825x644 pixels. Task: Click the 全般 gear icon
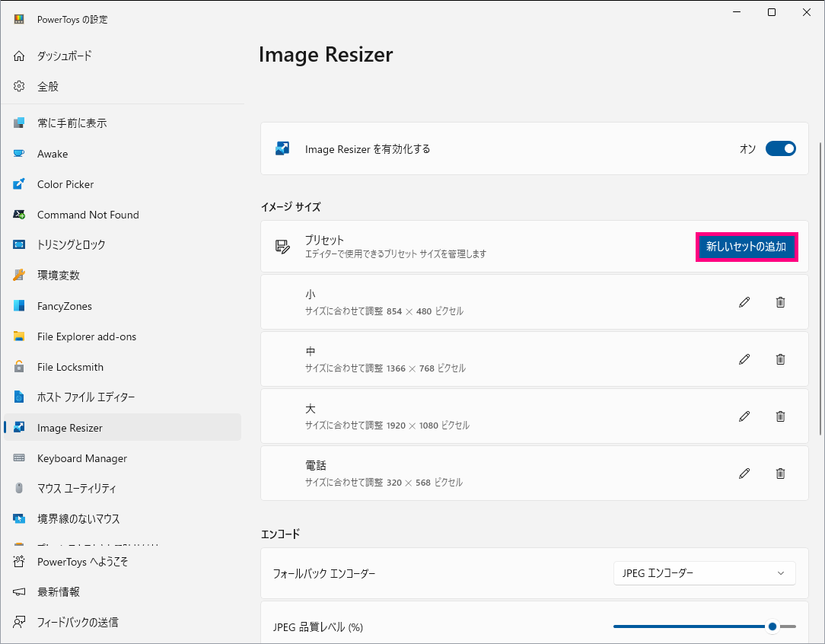click(x=19, y=86)
